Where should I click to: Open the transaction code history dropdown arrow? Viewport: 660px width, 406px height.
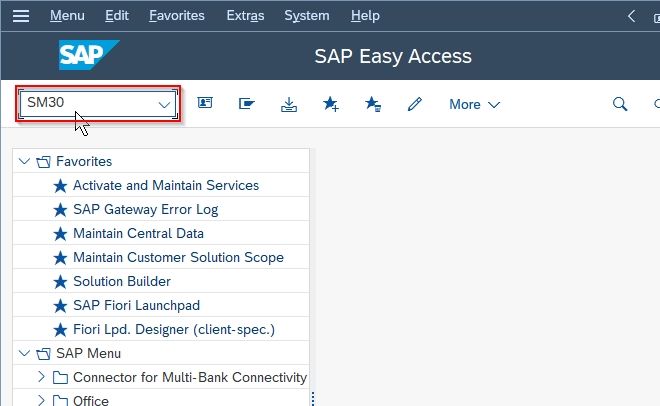(x=164, y=104)
